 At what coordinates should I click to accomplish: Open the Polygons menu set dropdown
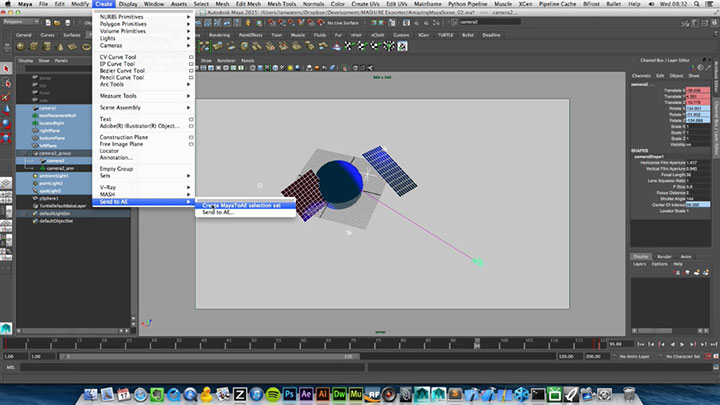click(x=21, y=22)
